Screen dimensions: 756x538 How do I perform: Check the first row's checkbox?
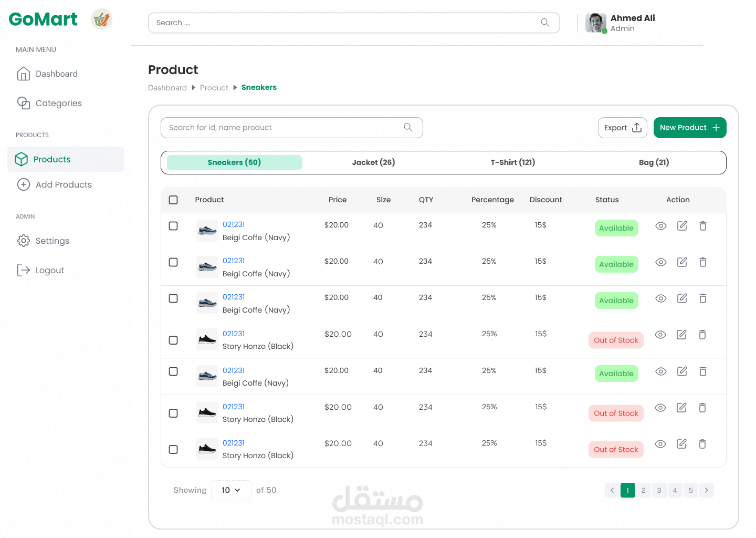click(173, 226)
